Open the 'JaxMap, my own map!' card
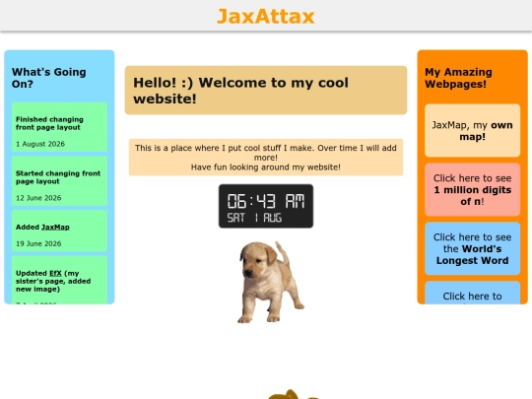 (472, 131)
